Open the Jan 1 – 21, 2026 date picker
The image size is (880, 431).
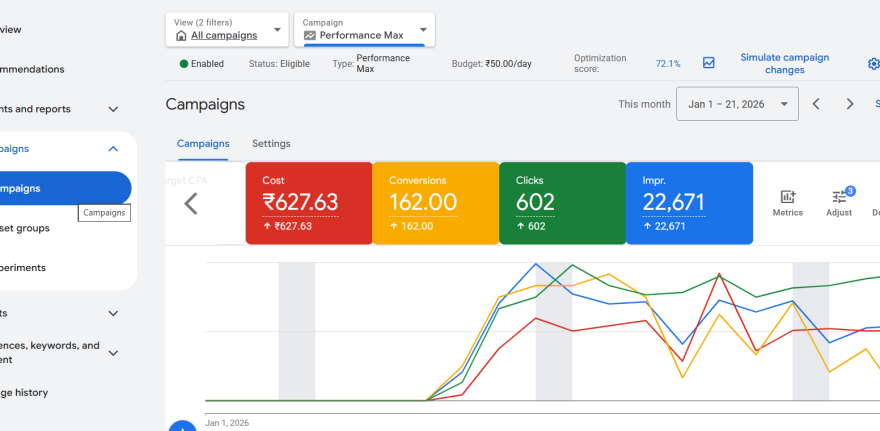click(x=737, y=104)
